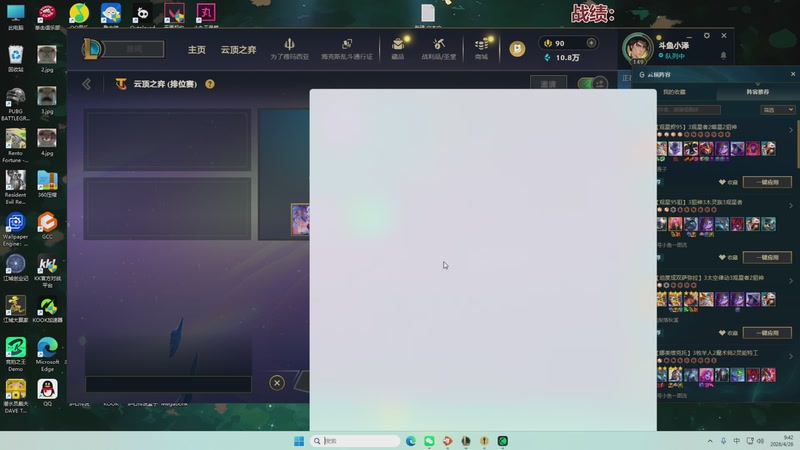Click the taskbar search box
Image resolution: width=800 pixels, height=450 pixels.
point(355,441)
